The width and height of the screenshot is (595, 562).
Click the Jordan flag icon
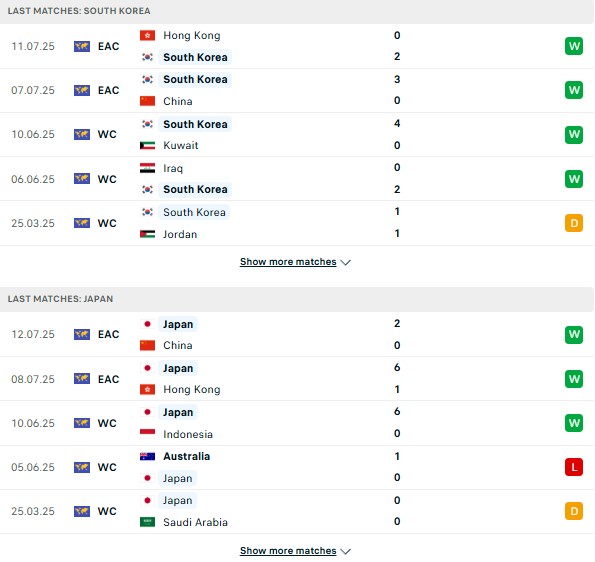[147, 234]
